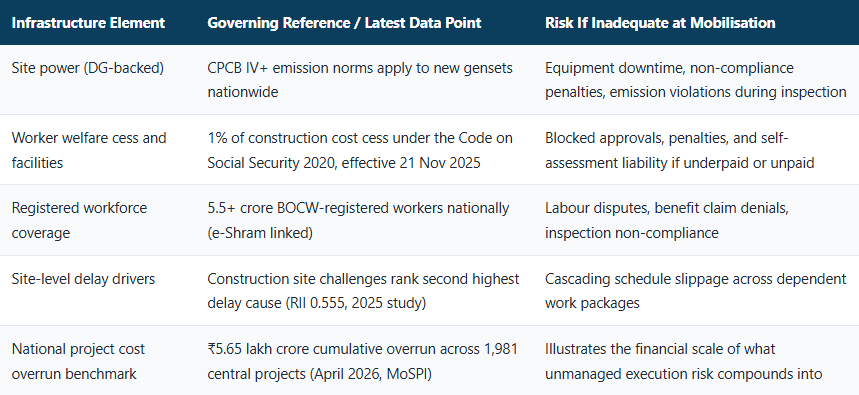
Task: Click the Registered workforce coverage cell
Action: pyautogui.click(x=79, y=220)
